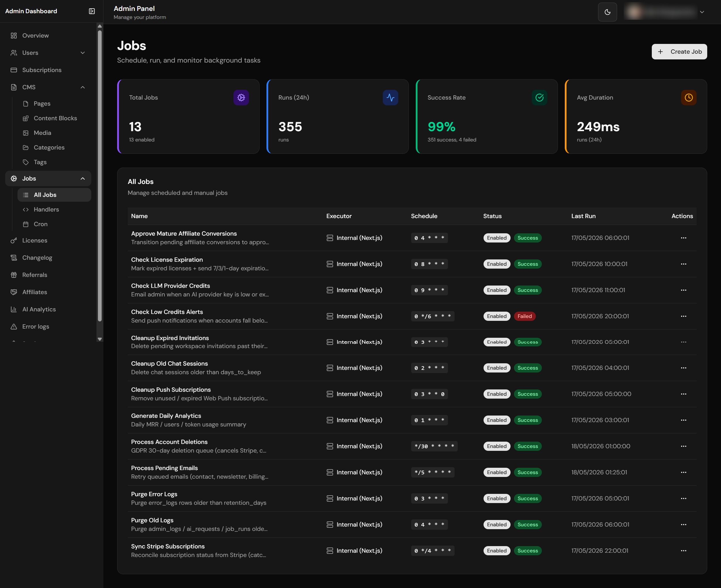Click the Approve Mature Affiliate Conversions job name

click(x=184, y=233)
